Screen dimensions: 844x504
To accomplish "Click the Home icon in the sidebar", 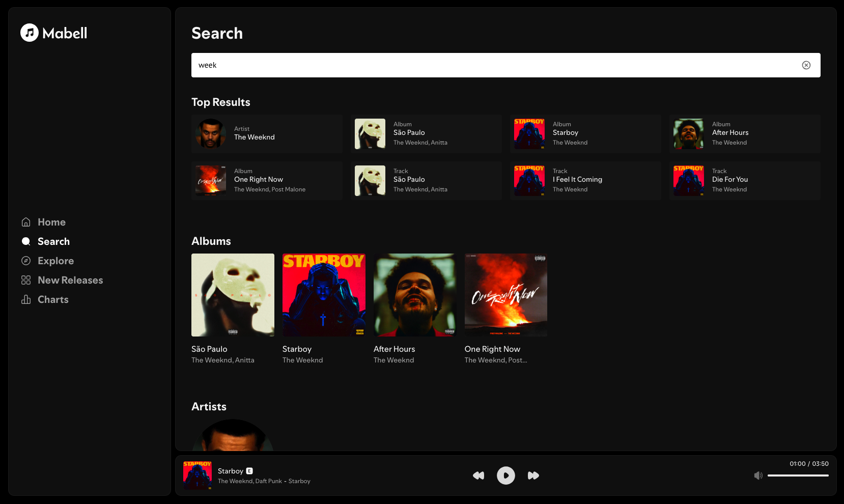I will (x=26, y=222).
